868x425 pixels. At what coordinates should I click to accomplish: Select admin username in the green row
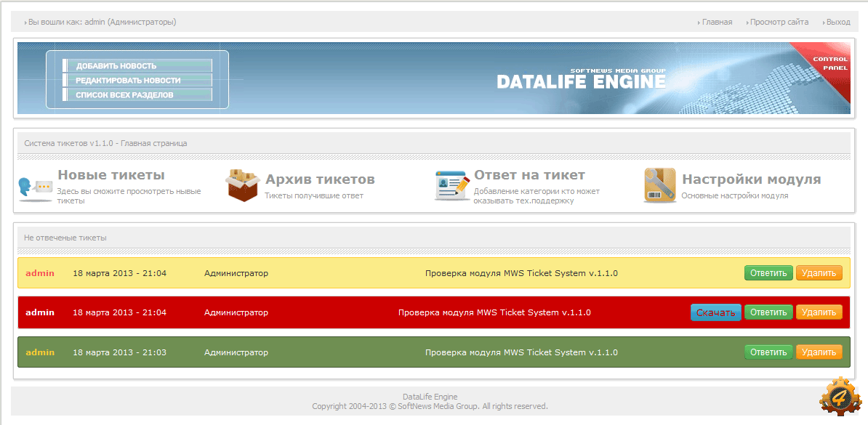point(40,352)
